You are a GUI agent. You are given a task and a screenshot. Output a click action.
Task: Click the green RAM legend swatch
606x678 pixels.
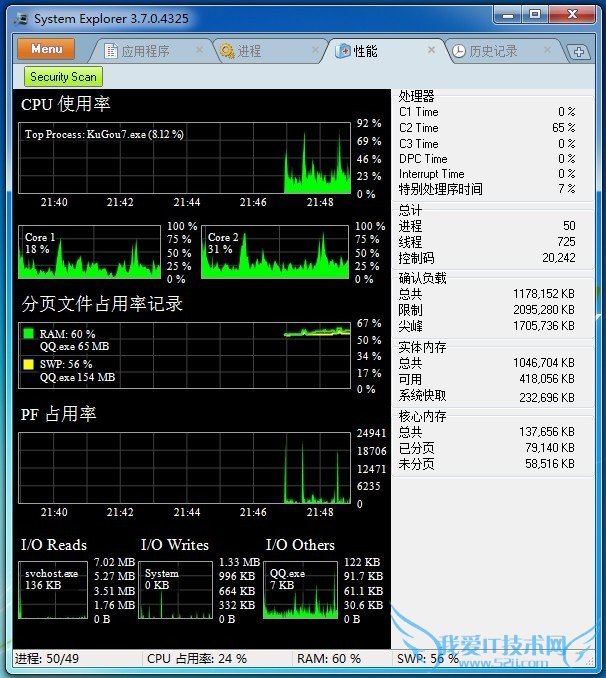pos(29,333)
